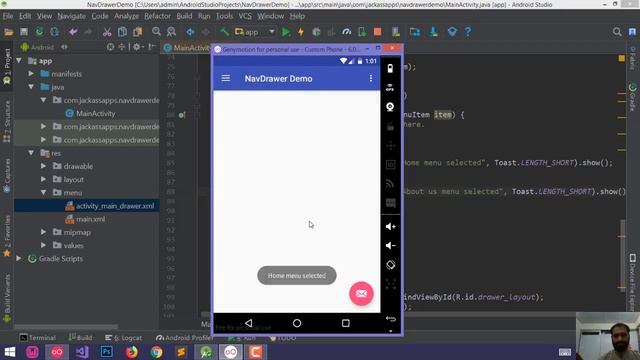Open the Build tool window tab
640x360 pixels.
tap(80, 338)
